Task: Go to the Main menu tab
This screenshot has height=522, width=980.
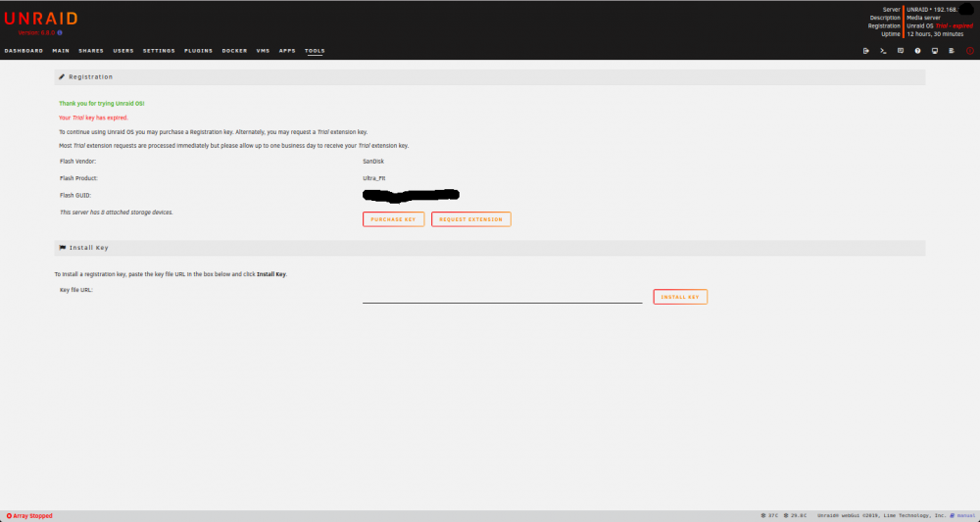Action: point(61,51)
